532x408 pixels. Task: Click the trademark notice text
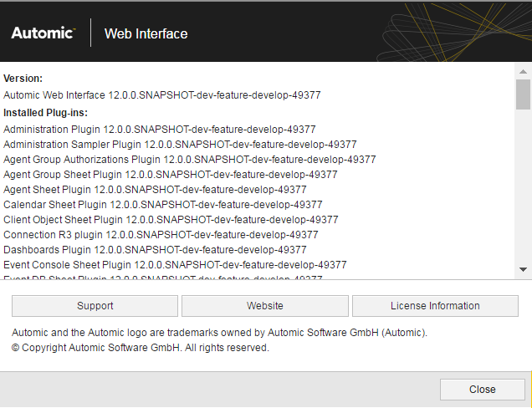[x=219, y=333]
